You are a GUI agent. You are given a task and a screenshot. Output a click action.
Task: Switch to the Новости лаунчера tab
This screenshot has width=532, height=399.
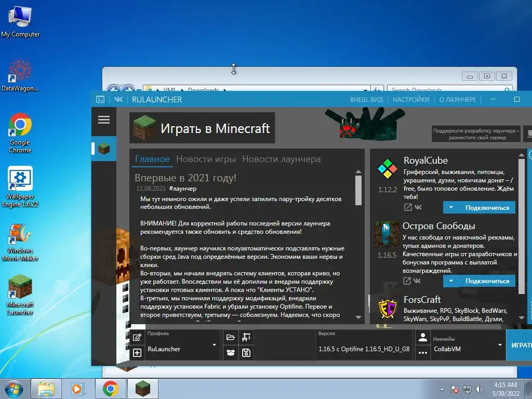click(281, 159)
